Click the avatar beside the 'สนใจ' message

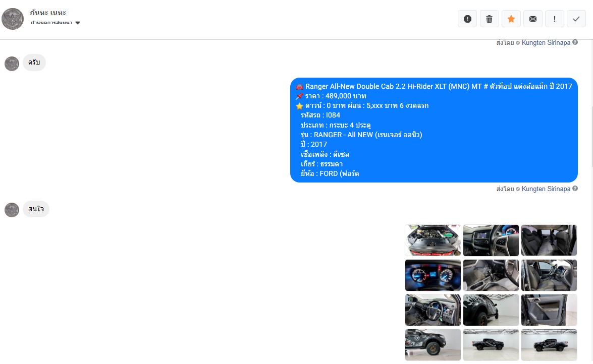[12, 210]
